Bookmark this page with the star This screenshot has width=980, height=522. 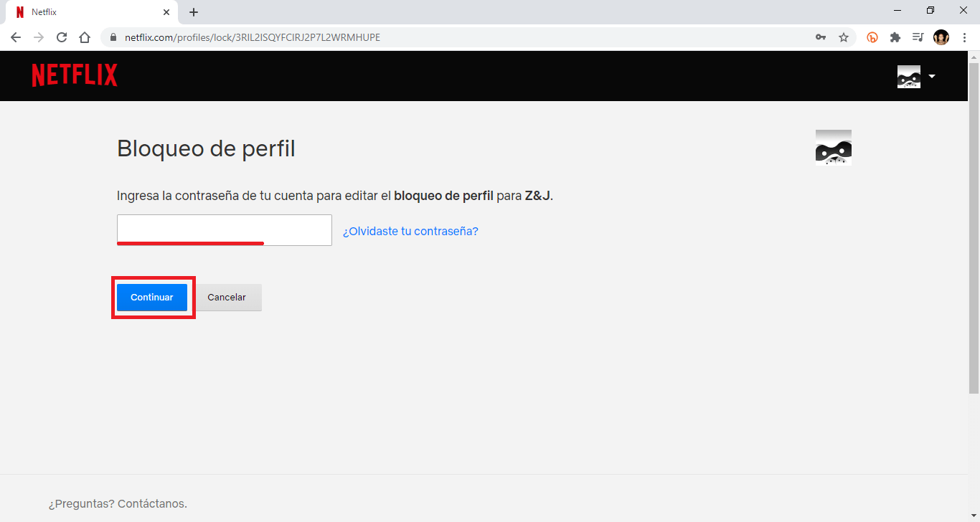coord(844,37)
